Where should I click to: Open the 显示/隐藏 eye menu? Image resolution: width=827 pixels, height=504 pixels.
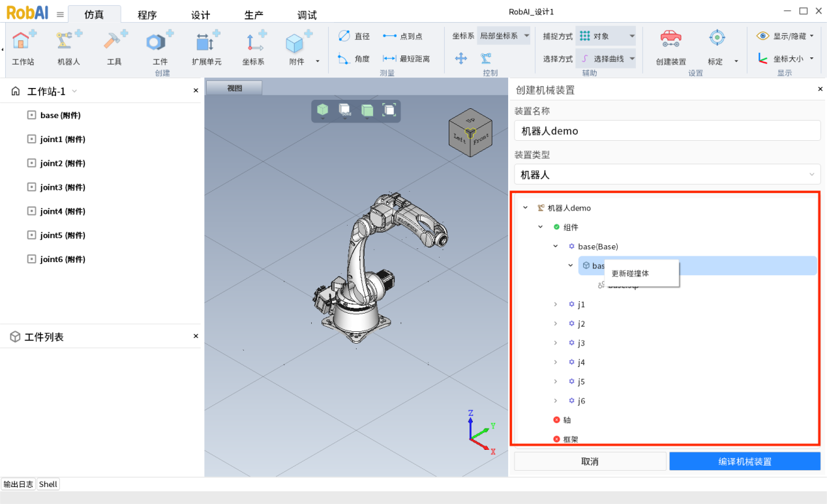(786, 37)
